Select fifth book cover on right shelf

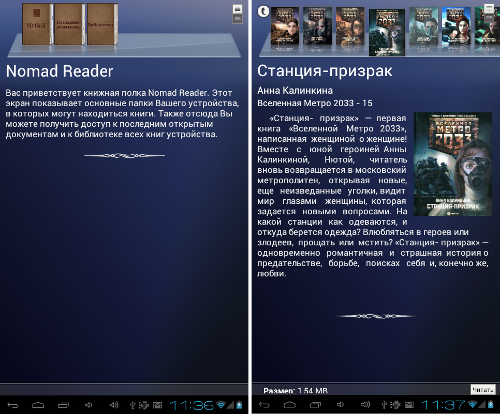(x=423, y=26)
